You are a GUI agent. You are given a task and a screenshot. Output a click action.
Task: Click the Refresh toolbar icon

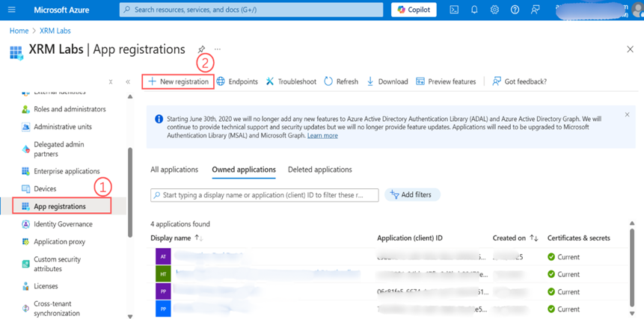(341, 81)
